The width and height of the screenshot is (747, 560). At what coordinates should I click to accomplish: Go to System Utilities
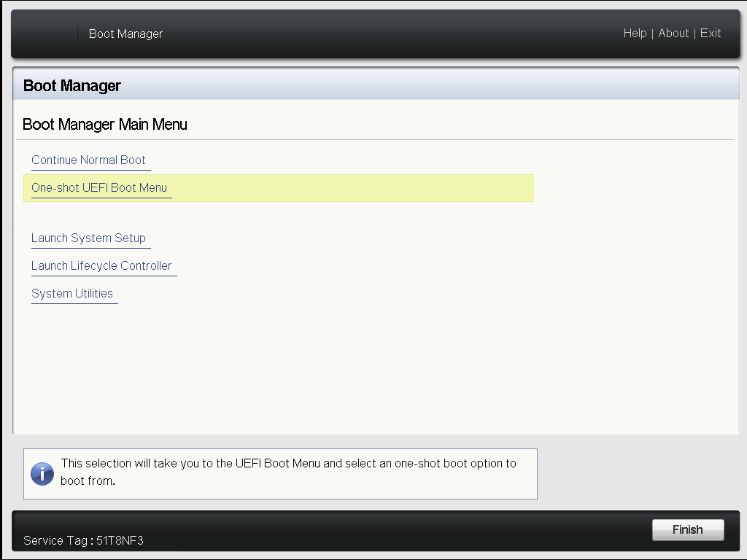(x=72, y=293)
